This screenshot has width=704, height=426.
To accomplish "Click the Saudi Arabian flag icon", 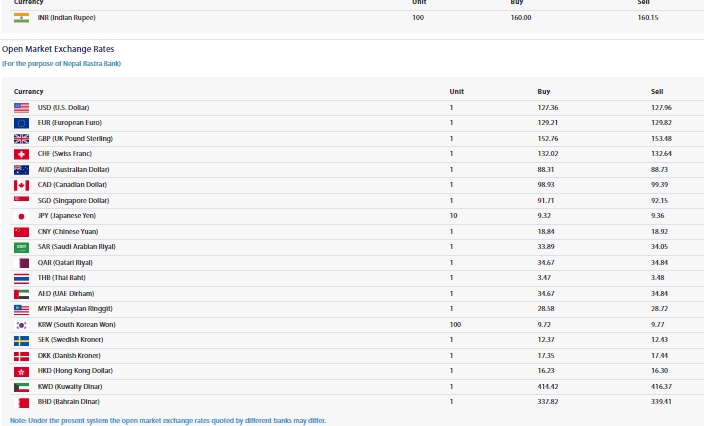I will pos(21,247).
